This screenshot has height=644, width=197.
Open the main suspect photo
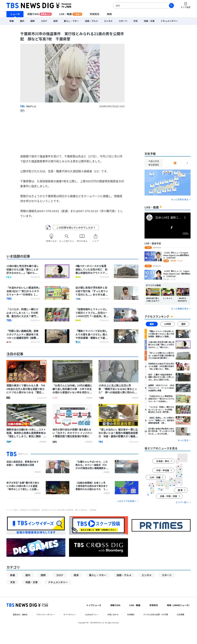(x=72, y=73)
